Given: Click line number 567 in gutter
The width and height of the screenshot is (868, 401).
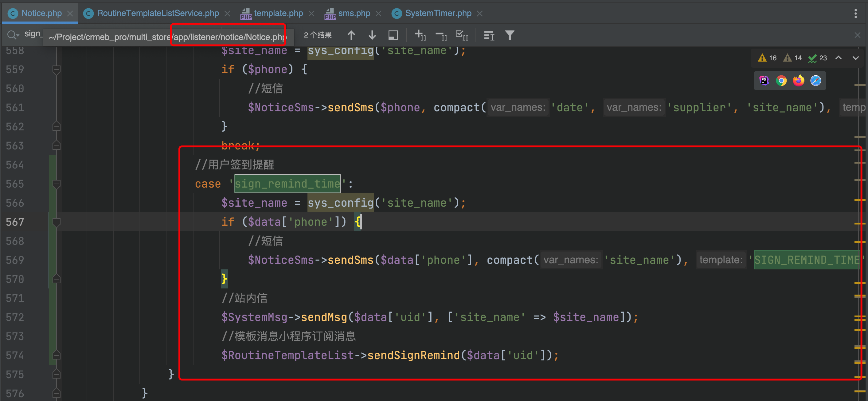Looking at the screenshot, I should 15,222.
